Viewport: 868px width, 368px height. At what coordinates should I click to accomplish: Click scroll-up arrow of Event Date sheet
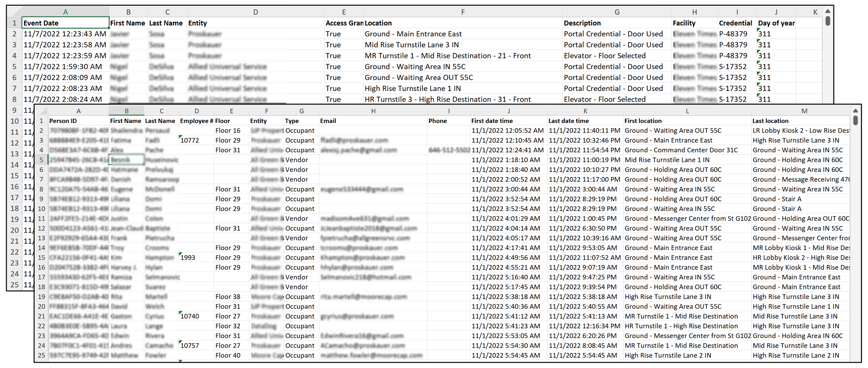(828, 11)
